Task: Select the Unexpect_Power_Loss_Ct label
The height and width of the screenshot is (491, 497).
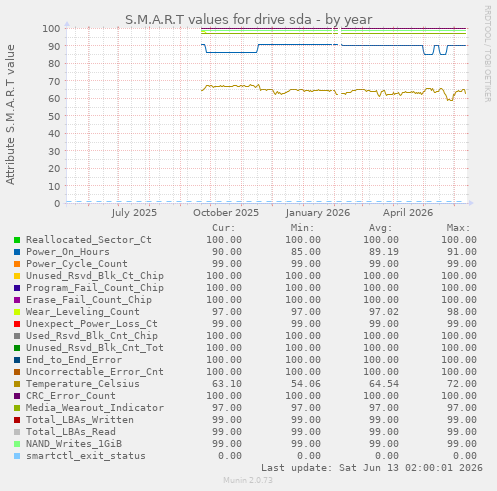Action: [x=92, y=324]
